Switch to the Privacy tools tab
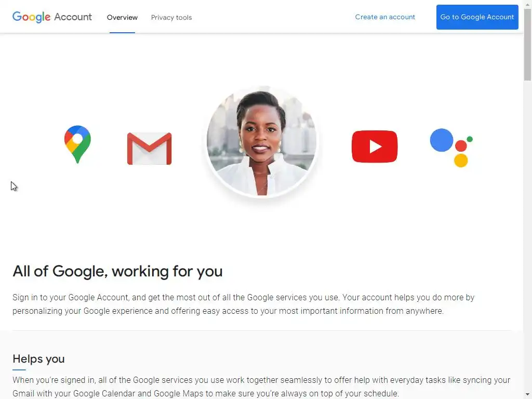532x399 pixels. pos(171,17)
